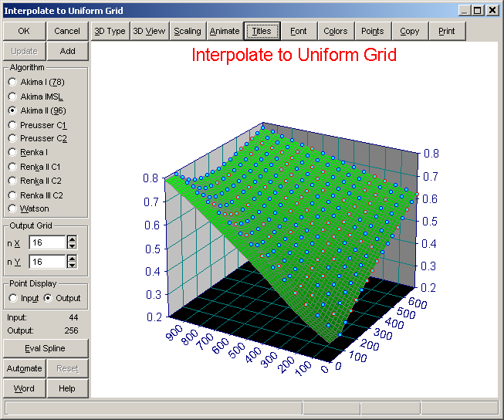Increase n X with up arrow
The height and width of the screenshot is (420, 504).
tap(72, 239)
